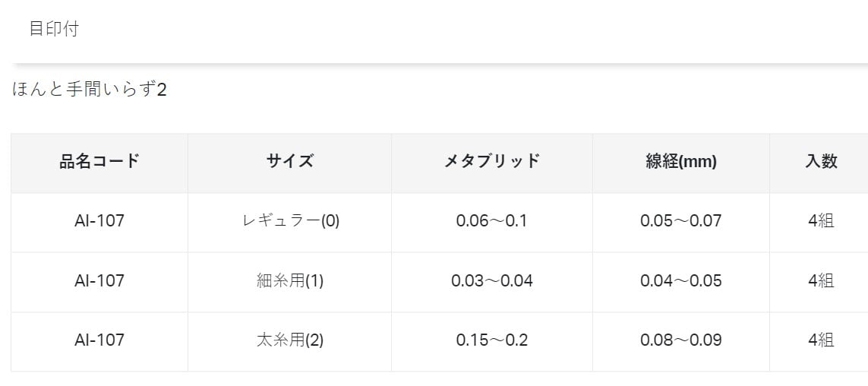
Task: Click the 細糸用(1) size cell
Action: tap(290, 280)
